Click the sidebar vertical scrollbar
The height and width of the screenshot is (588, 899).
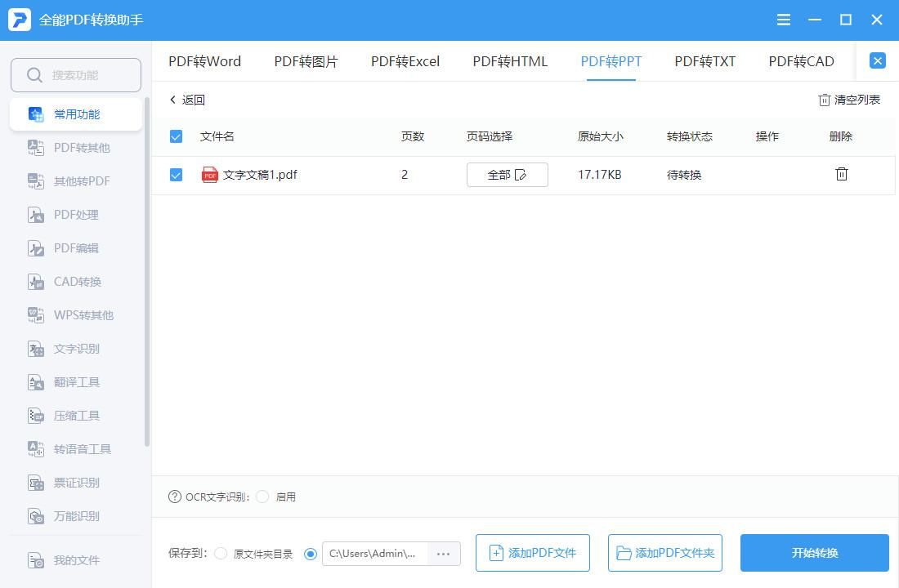(x=147, y=271)
